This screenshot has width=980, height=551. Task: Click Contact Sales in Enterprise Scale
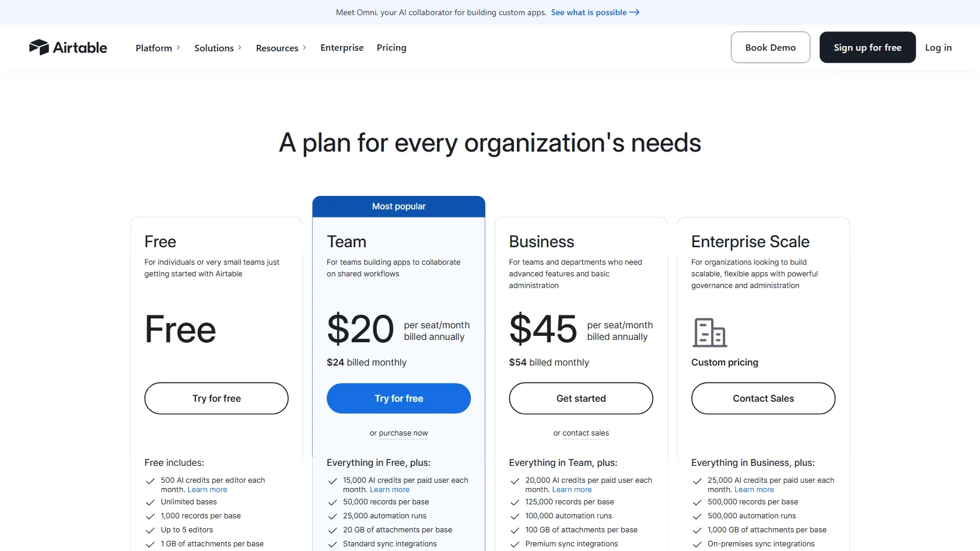point(764,398)
